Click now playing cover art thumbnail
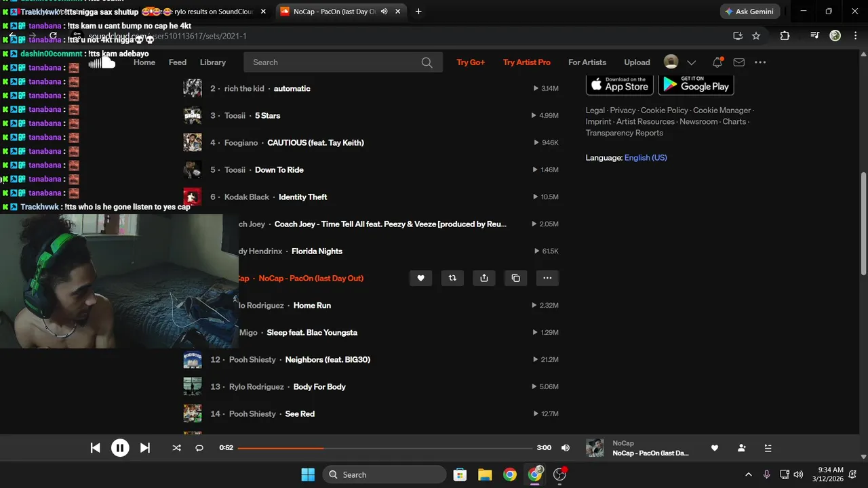Screen dimensions: 868x488 pyautogui.click(x=595, y=448)
